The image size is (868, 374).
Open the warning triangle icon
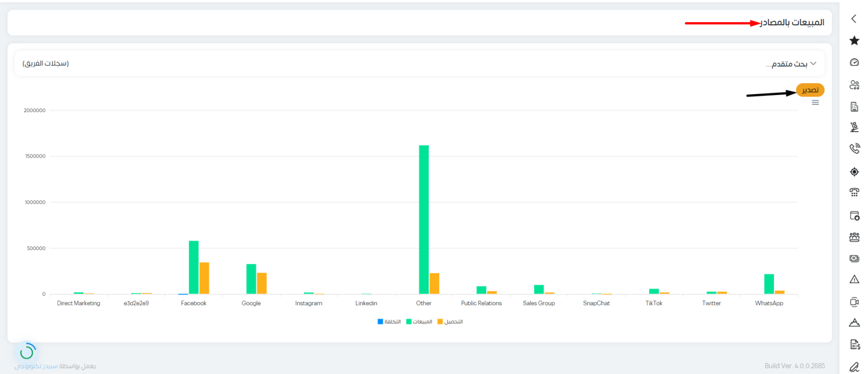(854, 279)
